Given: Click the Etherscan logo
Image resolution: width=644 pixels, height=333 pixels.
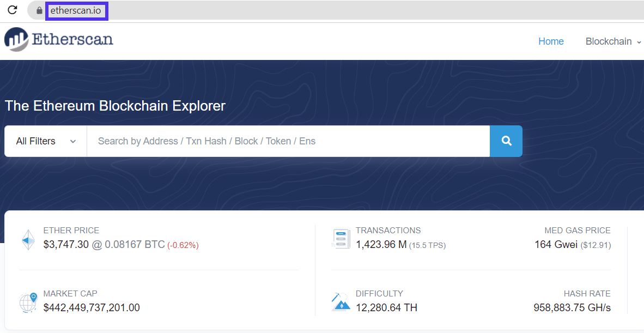Looking at the screenshot, I should [x=58, y=39].
